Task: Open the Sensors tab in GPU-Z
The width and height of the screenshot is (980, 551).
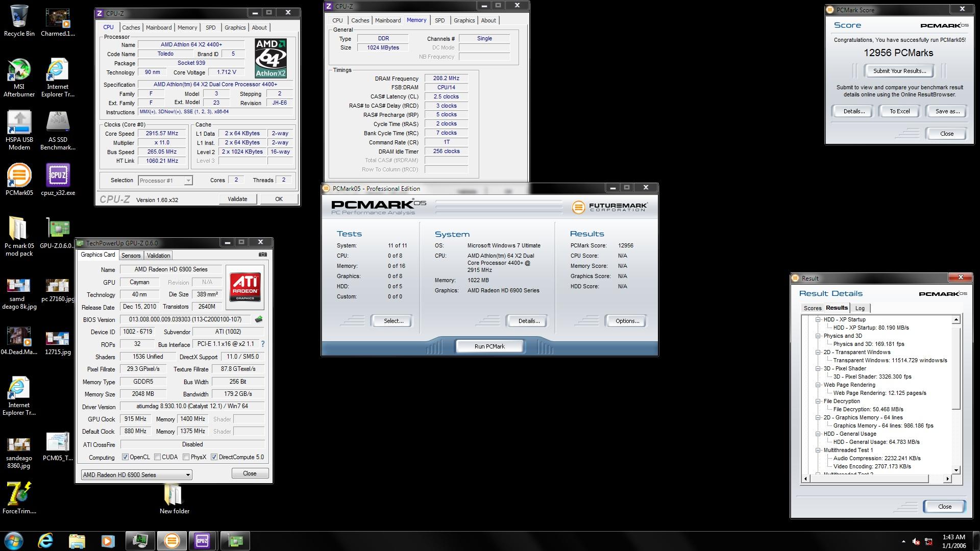Action: coord(131,256)
